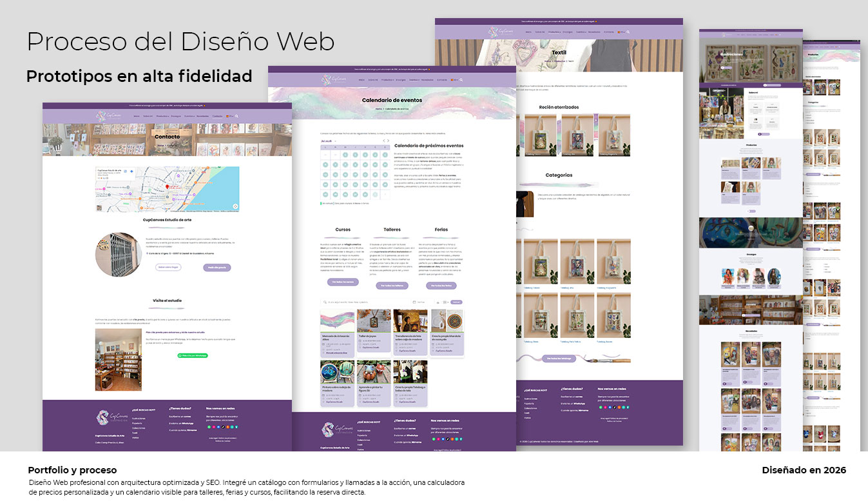The height and width of the screenshot is (503, 868).
Task: Click CupCanvas logo in the Textil page header
Action: point(501,32)
